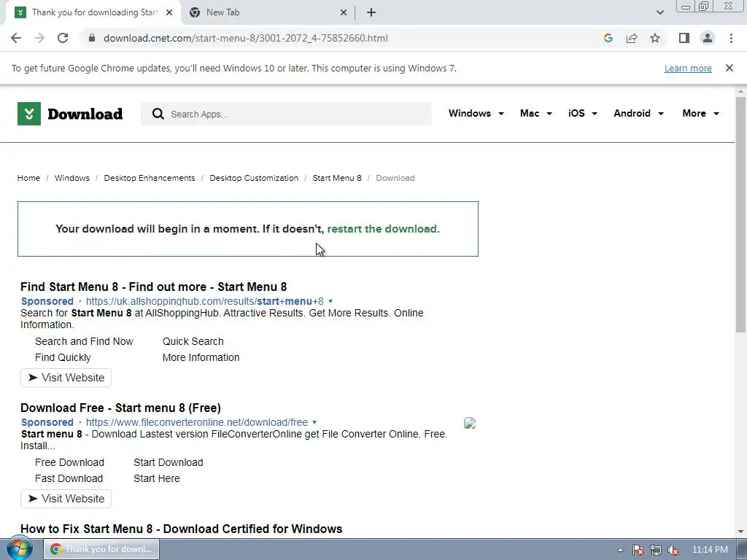This screenshot has width=747, height=560.
Task: Expand the allshoppinghub ad dropdown arrow
Action: 330,301
